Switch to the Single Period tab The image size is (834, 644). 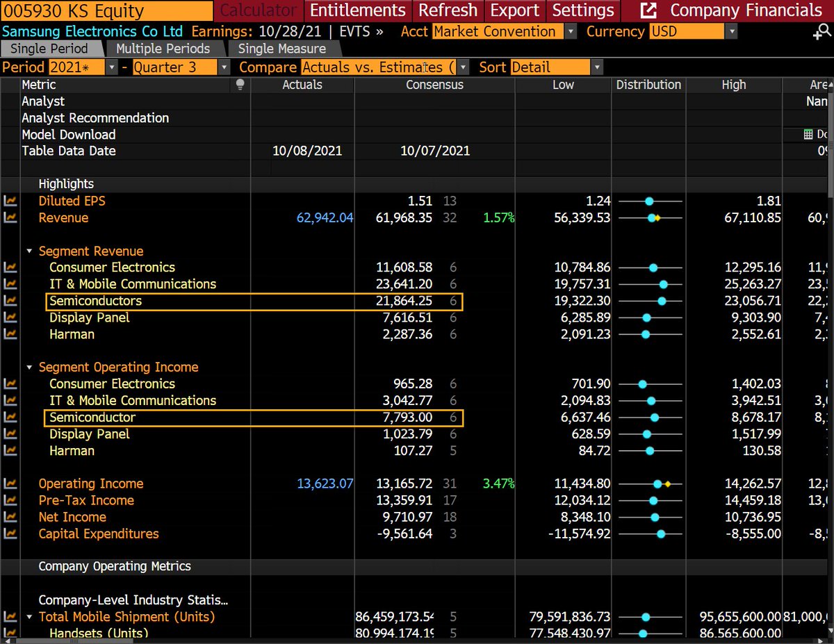point(49,49)
